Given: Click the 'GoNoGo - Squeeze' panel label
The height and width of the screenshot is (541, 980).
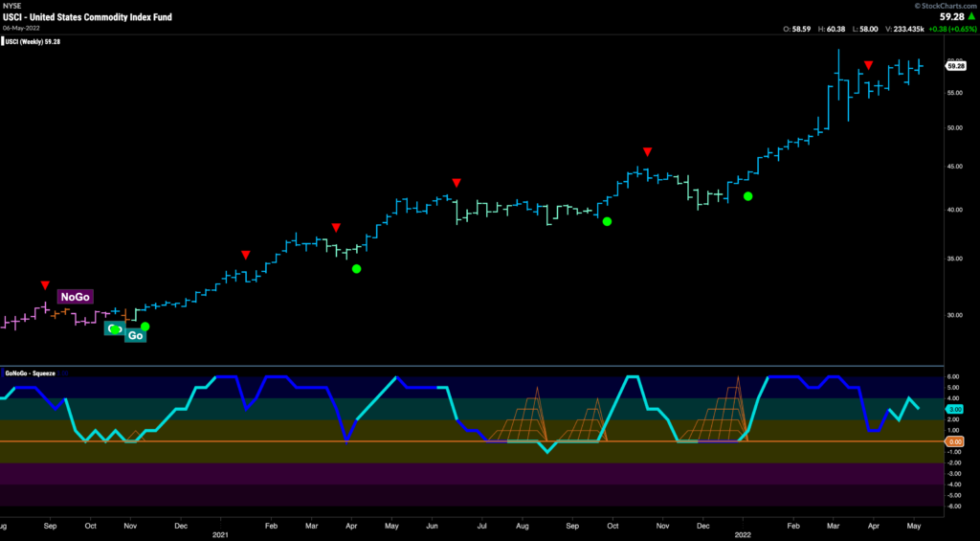Looking at the screenshot, I should [x=30, y=372].
